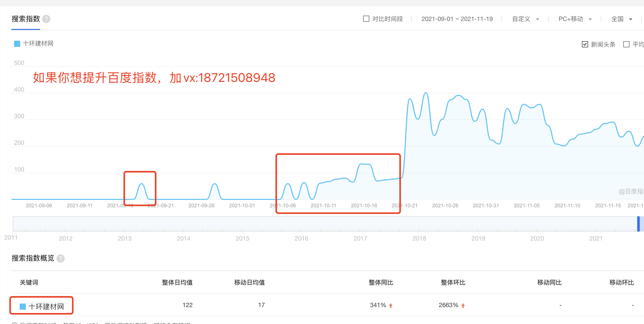Viewport: 644px width, 324px height.
Task: Click the 2021-09-06 x-axis date label
Action: (39, 206)
